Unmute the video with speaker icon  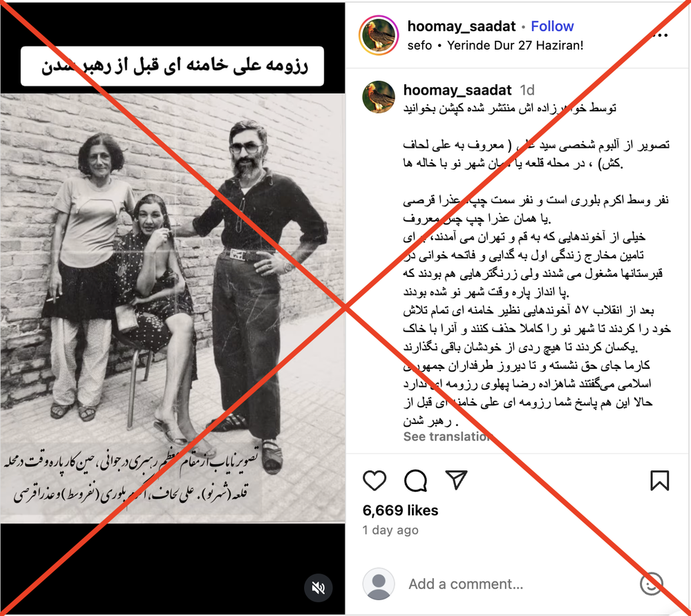click(318, 588)
